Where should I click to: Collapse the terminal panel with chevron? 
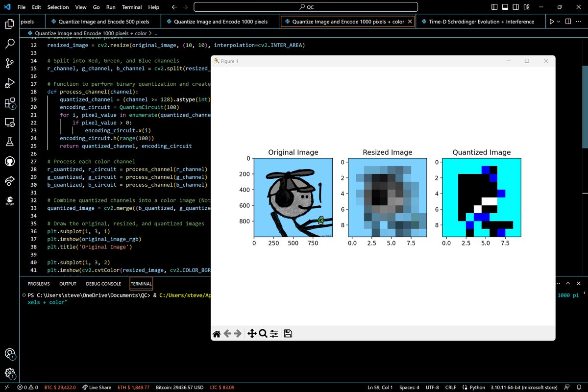pyautogui.click(x=568, y=284)
